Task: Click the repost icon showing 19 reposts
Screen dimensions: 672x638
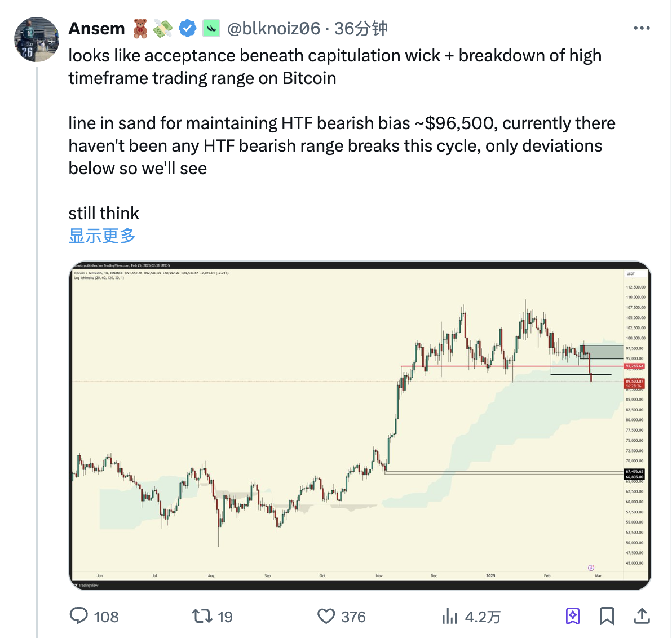Action: (202, 617)
